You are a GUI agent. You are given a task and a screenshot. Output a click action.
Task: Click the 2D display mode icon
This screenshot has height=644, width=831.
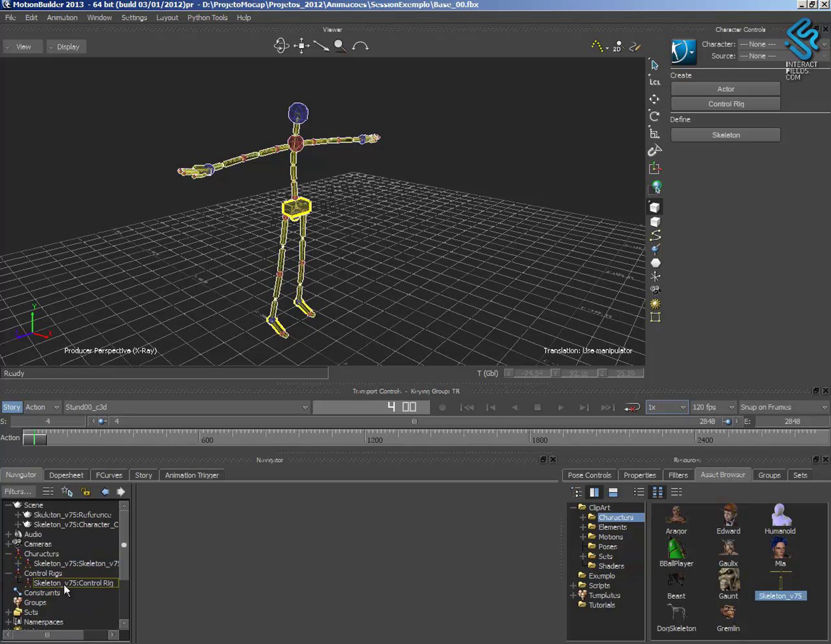point(618,46)
